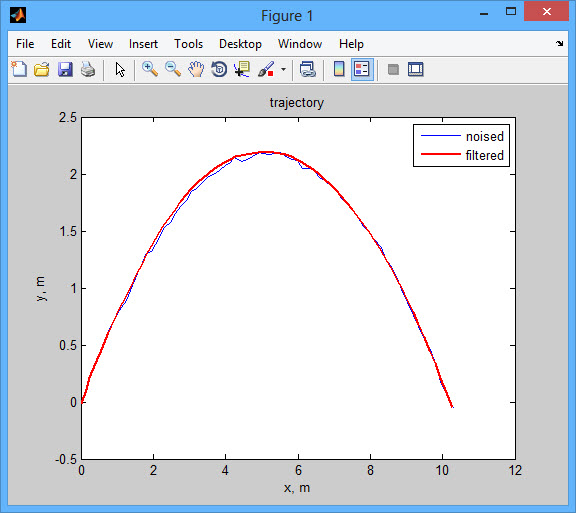Open a file with the folder icon
This screenshot has width=576, height=513.
pos(42,69)
